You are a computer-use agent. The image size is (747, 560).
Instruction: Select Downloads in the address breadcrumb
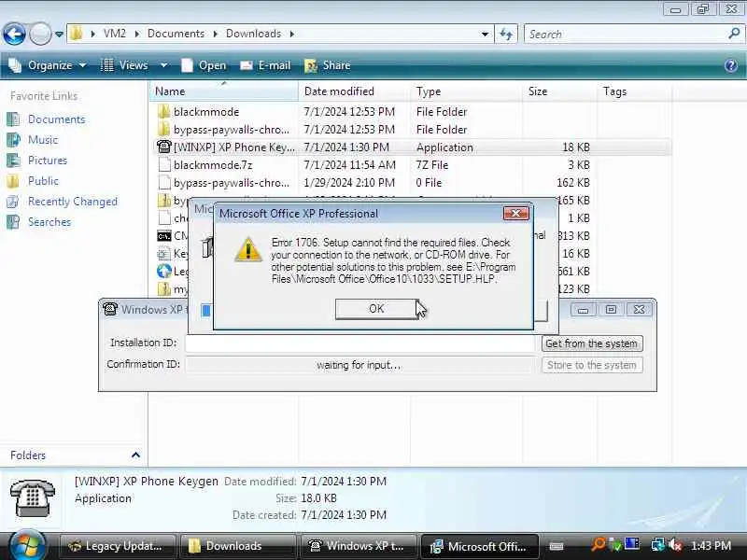point(253,34)
